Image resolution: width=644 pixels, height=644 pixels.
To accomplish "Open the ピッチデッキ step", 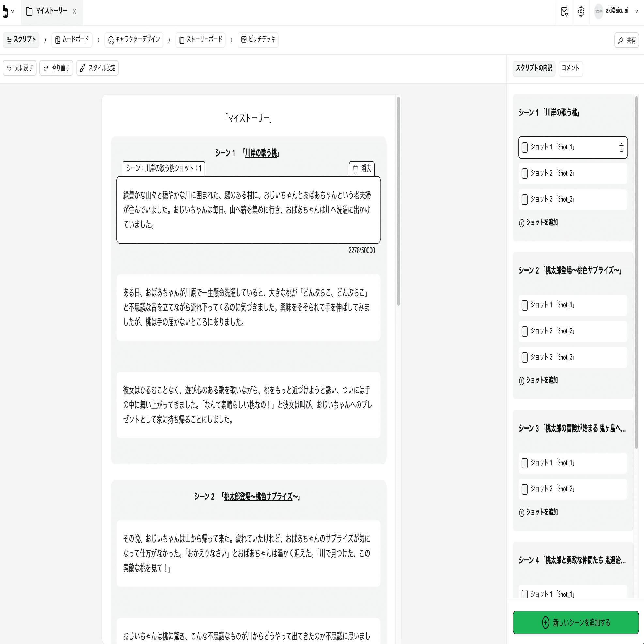I will pos(258,40).
